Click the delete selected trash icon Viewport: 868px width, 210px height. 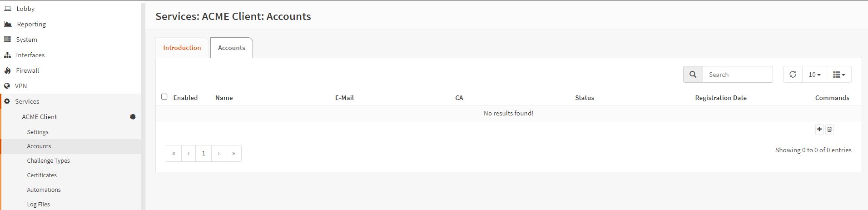tap(829, 130)
